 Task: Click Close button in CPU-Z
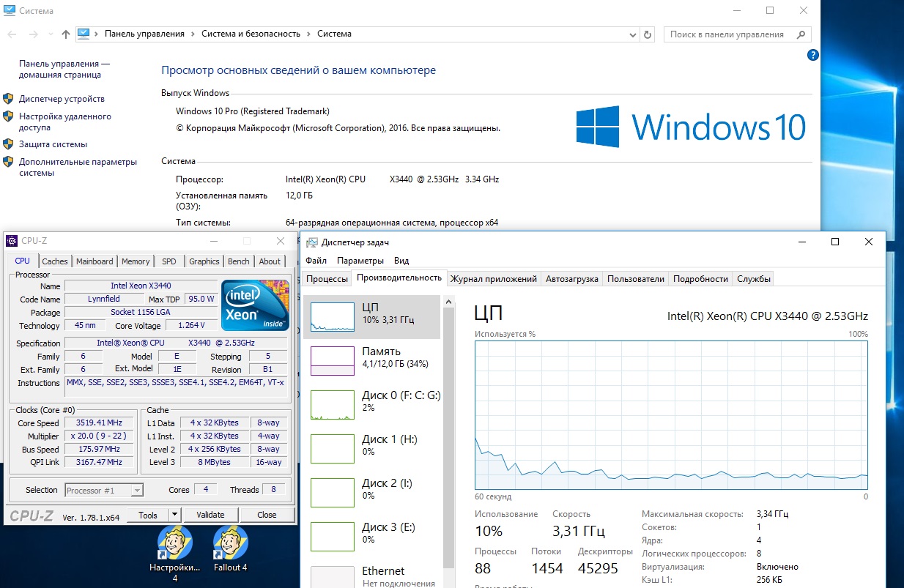pos(267,515)
